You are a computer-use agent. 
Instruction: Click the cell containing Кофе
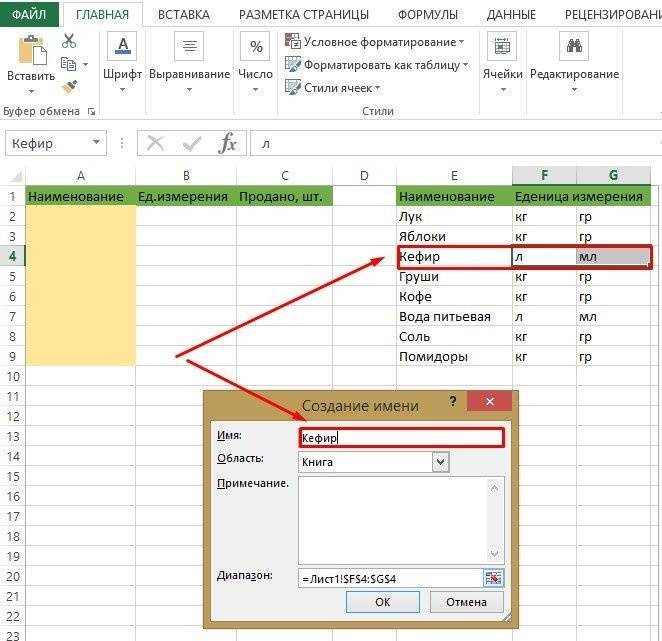tap(454, 296)
